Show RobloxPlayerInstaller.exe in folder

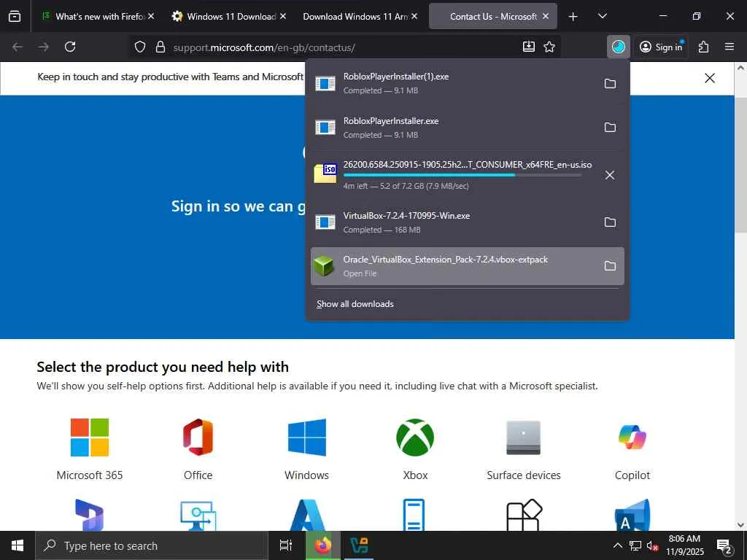(610, 128)
